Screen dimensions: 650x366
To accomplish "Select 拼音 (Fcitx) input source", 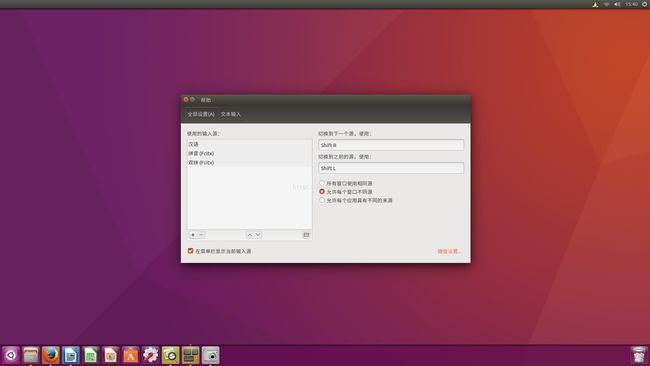I will (249, 153).
